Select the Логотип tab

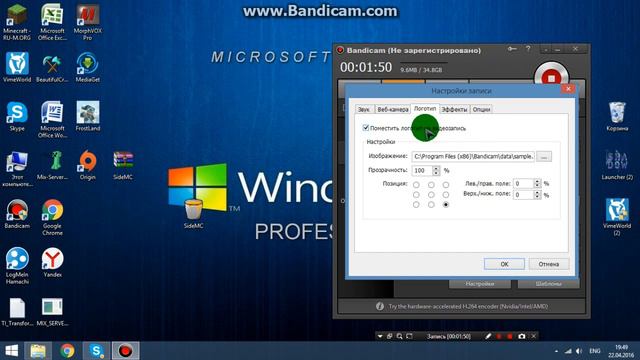(x=424, y=109)
